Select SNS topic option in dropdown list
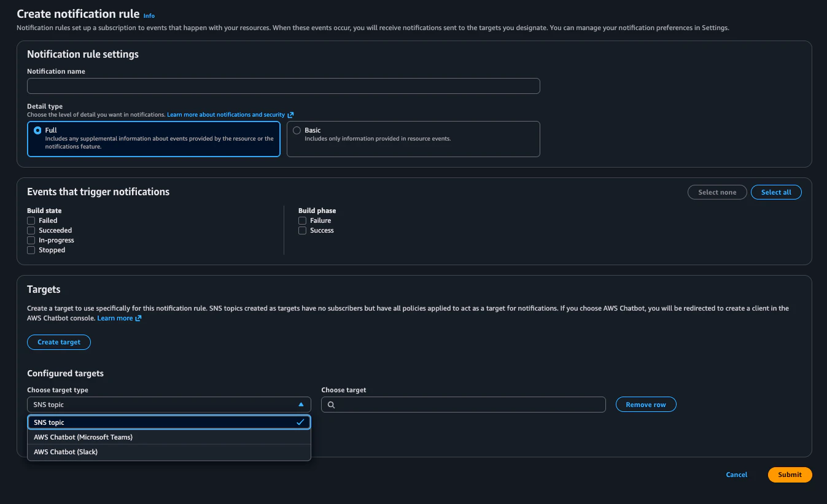 tap(169, 422)
